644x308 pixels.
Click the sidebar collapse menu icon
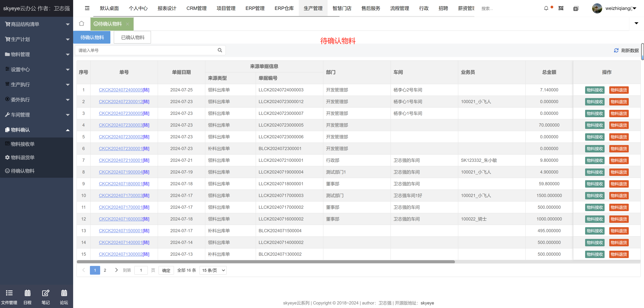pyautogui.click(x=87, y=8)
